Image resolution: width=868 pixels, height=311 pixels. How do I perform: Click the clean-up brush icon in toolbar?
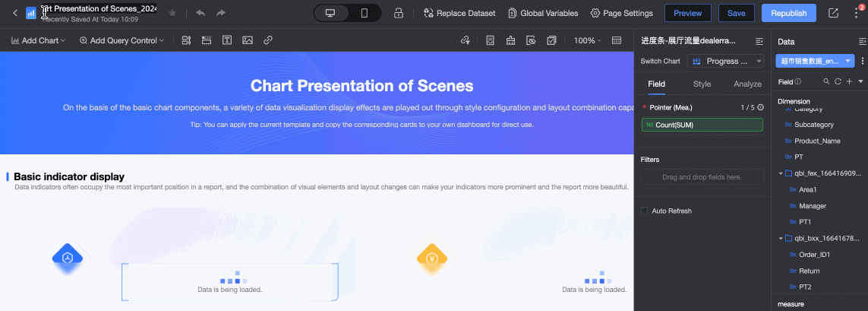tap(510, 40)
